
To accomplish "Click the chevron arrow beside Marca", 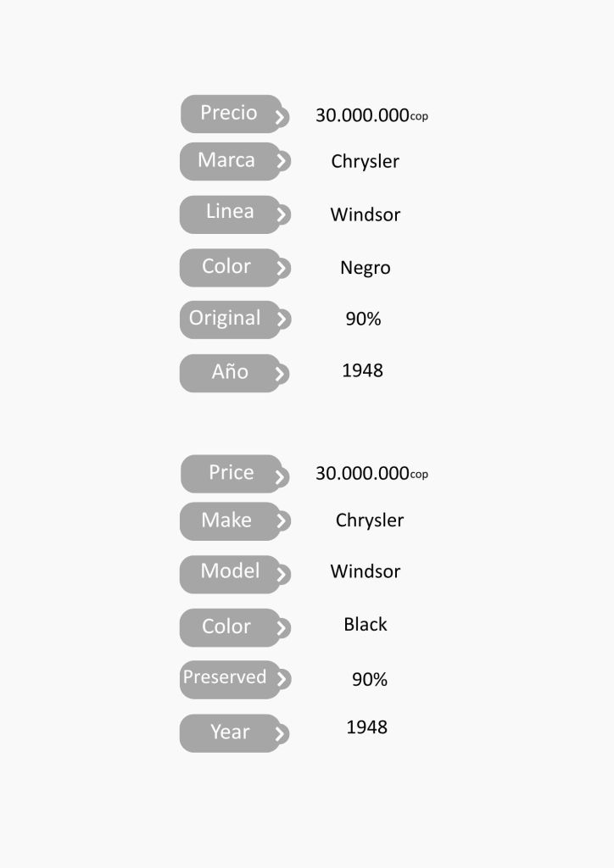I will 282,161.
